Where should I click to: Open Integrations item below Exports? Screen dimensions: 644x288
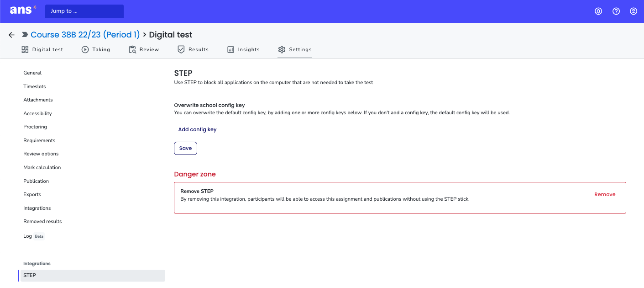pos(37,208)
